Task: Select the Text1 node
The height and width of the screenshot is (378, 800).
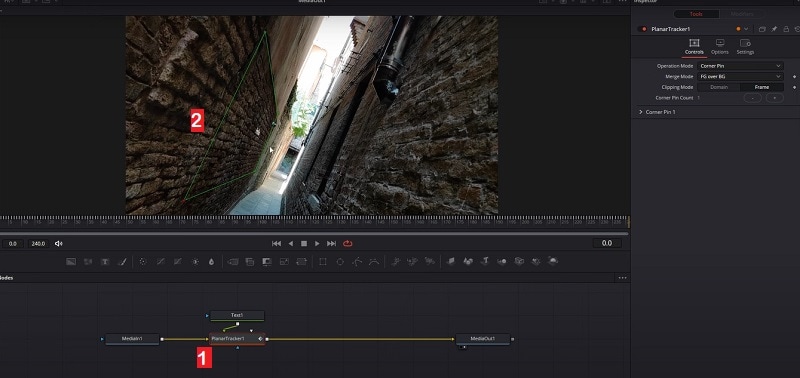Action: [237, 316]
